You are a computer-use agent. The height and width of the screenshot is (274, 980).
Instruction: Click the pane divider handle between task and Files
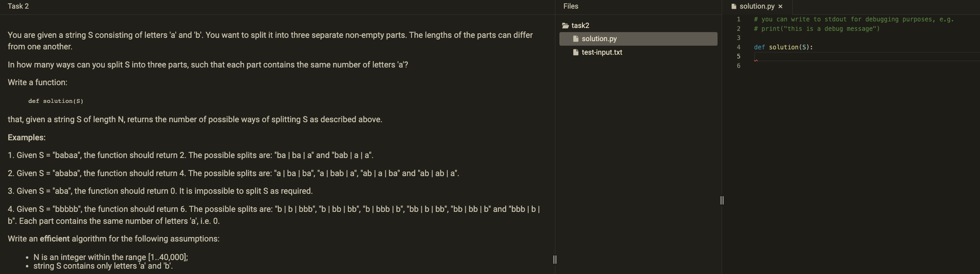tap(555, 260)
